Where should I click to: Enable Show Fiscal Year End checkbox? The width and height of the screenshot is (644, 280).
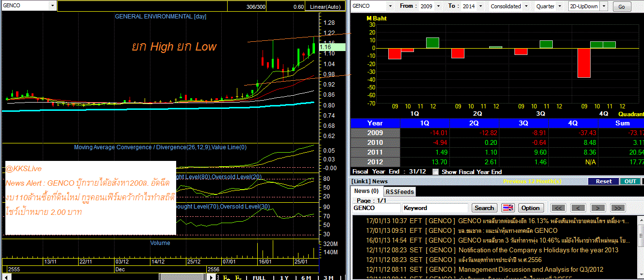click(x=435, y=172)
